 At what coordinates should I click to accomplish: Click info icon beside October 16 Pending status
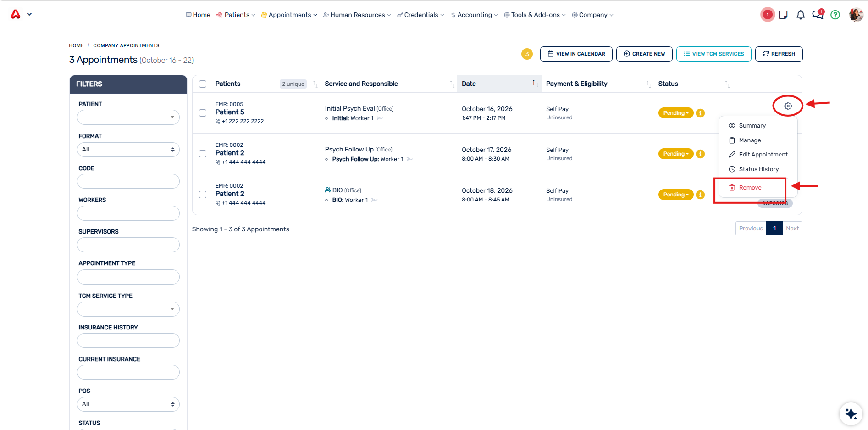(x=700, y=113)
